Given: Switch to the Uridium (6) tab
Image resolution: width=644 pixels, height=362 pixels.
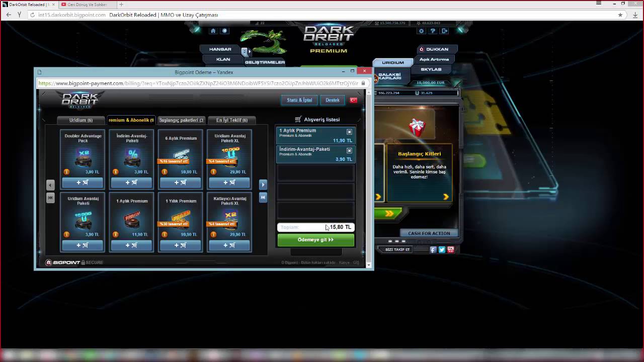Looking at the screenshot, I should pyautogui.click(x=81, y=120).
